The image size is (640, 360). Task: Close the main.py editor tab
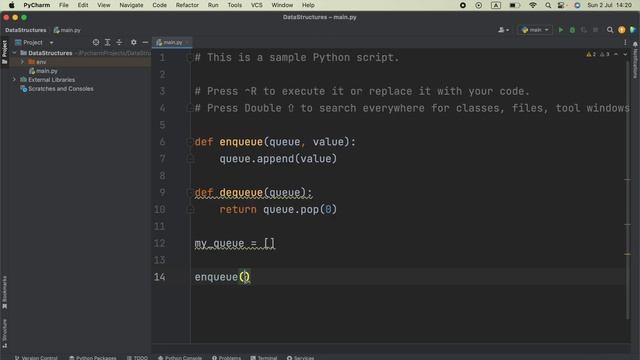click(187, 42)
